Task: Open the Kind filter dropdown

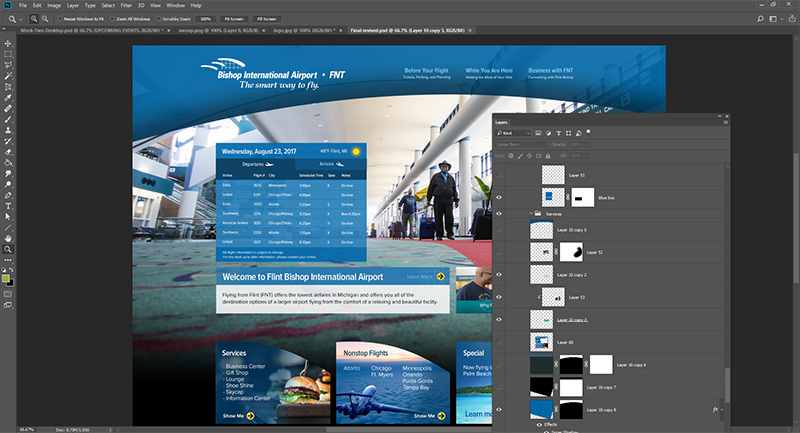Action: coord(514,133)
